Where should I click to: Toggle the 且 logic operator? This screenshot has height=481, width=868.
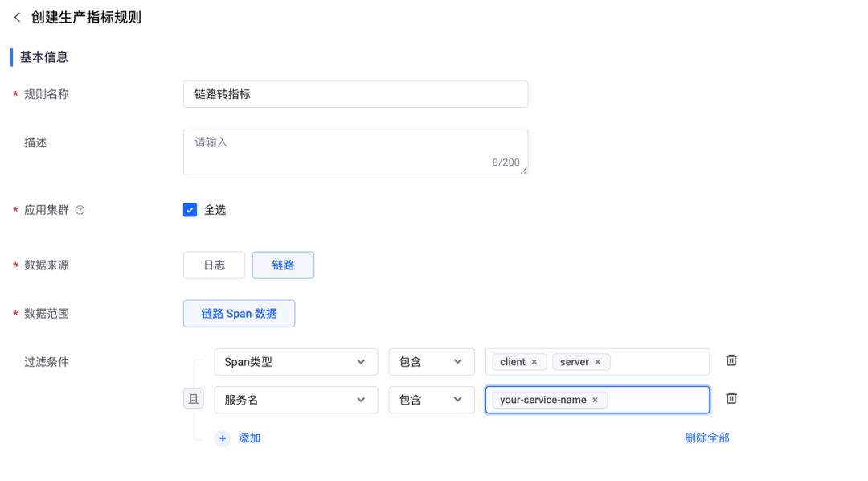tap(194, 398)
